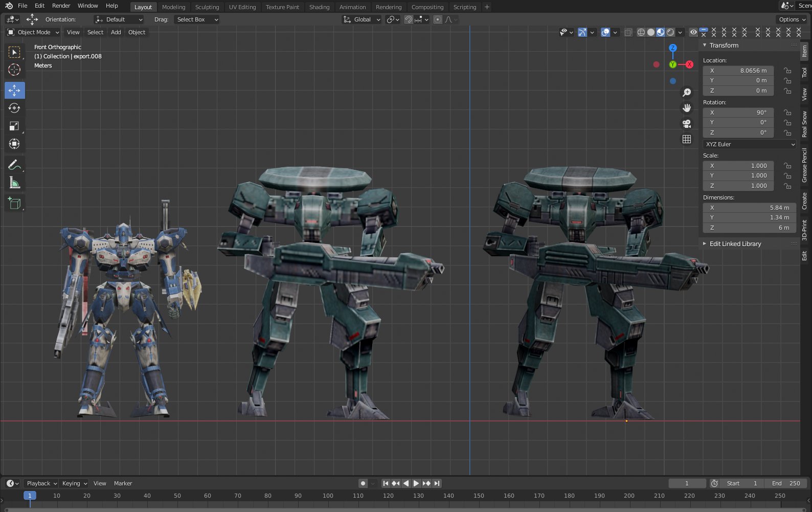
Task: Open the Tool sidebar tab
Action: (x=804, y=73)
